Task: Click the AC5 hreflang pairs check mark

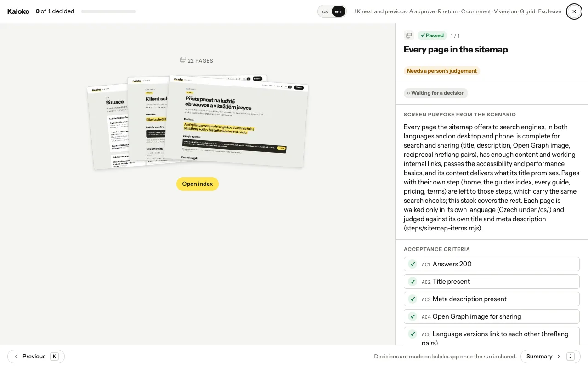Action: coord(413,334)
